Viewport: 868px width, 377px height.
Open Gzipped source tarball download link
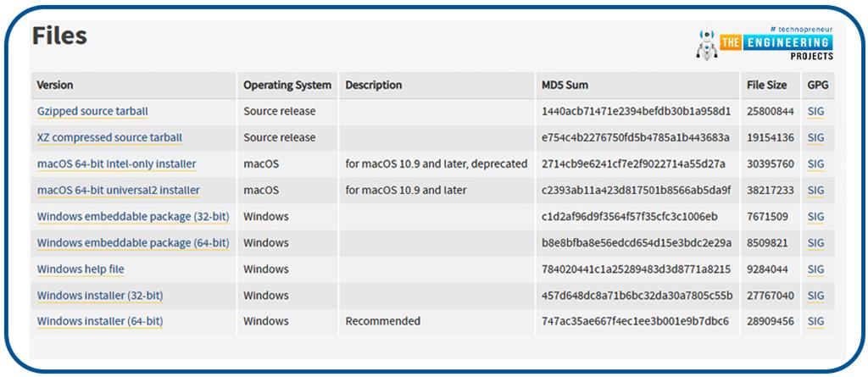tap(92, 111)
